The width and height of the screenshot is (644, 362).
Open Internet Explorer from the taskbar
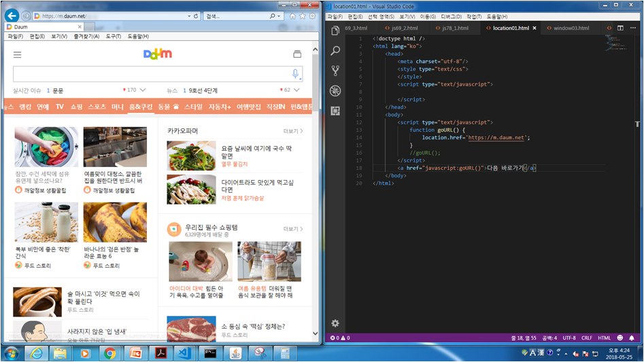click(x=36, y=353)
